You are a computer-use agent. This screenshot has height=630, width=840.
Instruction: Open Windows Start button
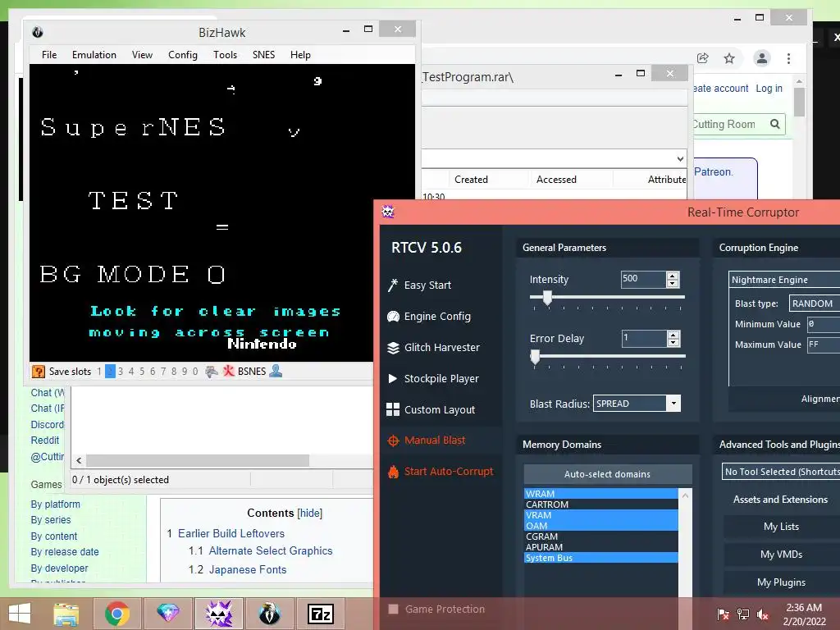tap(20, 614)
